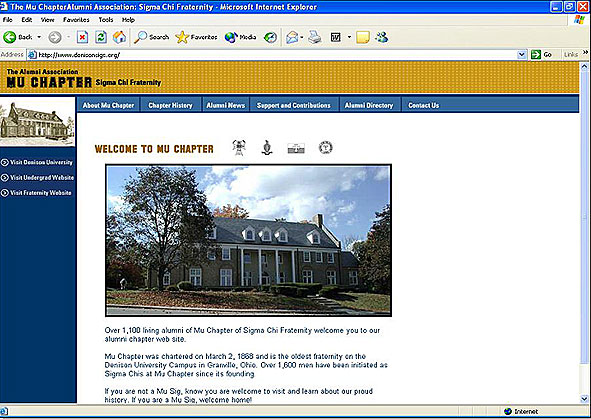This screenshot has width=591, height=419.
Task: Go to the Home page icon
Action: pos(119,37)
